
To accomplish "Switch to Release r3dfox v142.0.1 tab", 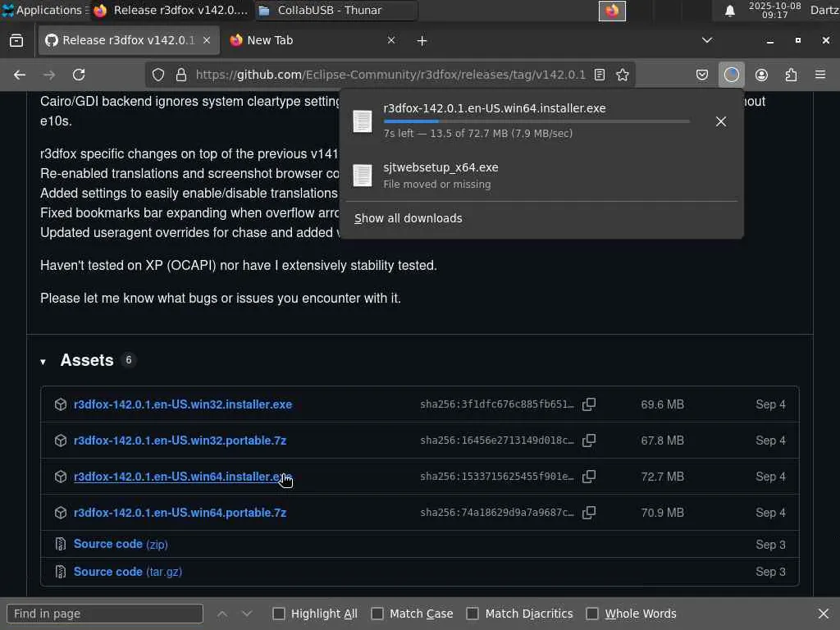I will 129,41.
